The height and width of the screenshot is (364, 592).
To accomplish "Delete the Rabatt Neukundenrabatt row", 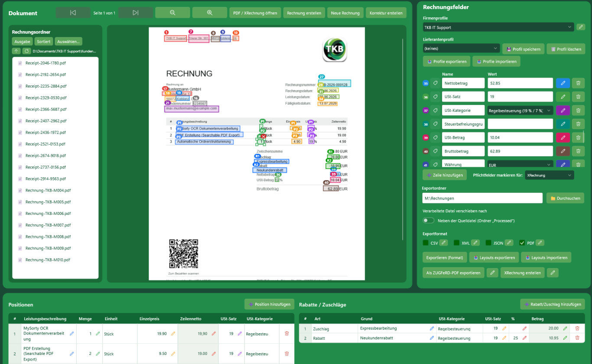I will pyautogui.click(x=577, y=338).
